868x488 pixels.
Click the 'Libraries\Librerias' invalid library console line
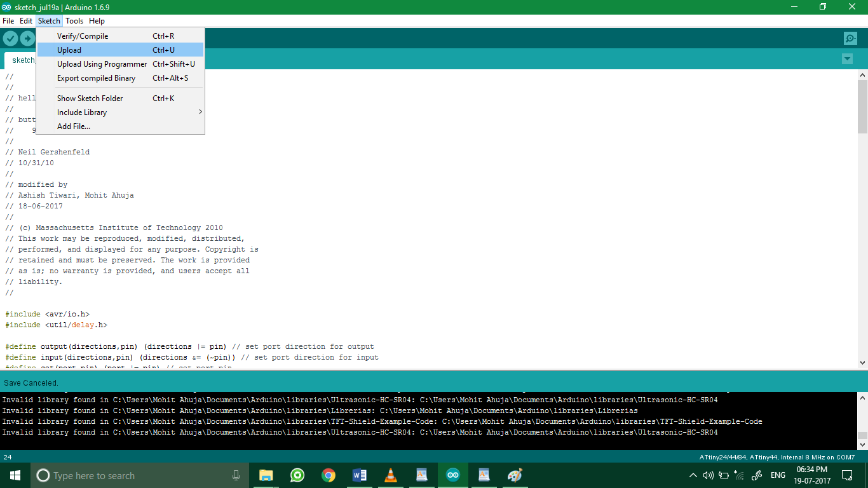[320, 411]
